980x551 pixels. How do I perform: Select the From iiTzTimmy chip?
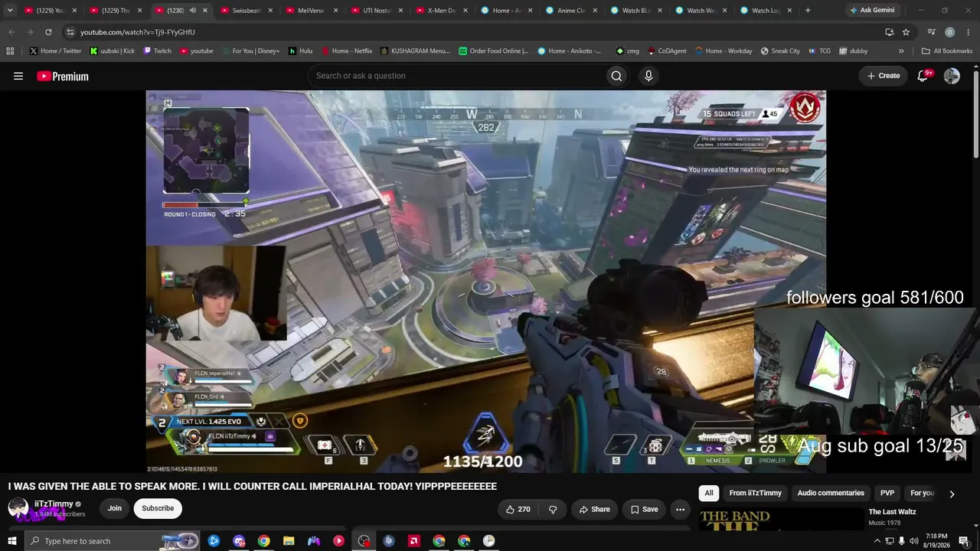(x=756, y=494)
